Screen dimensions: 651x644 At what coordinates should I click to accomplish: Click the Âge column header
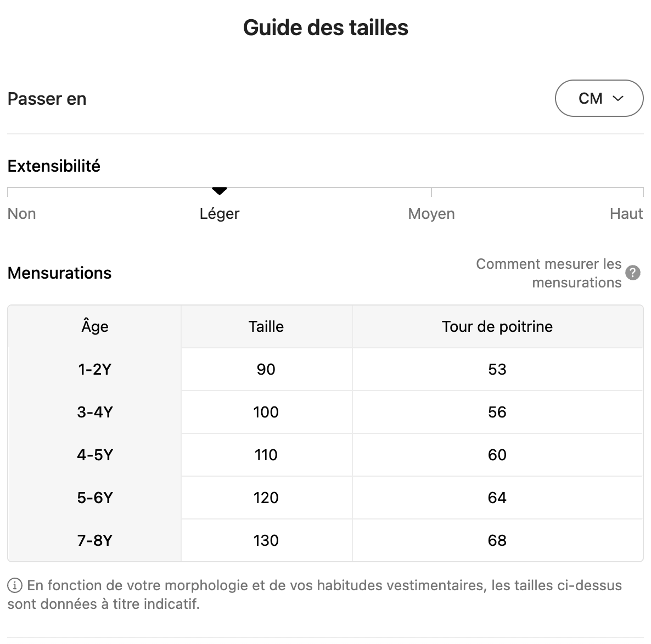94,326
